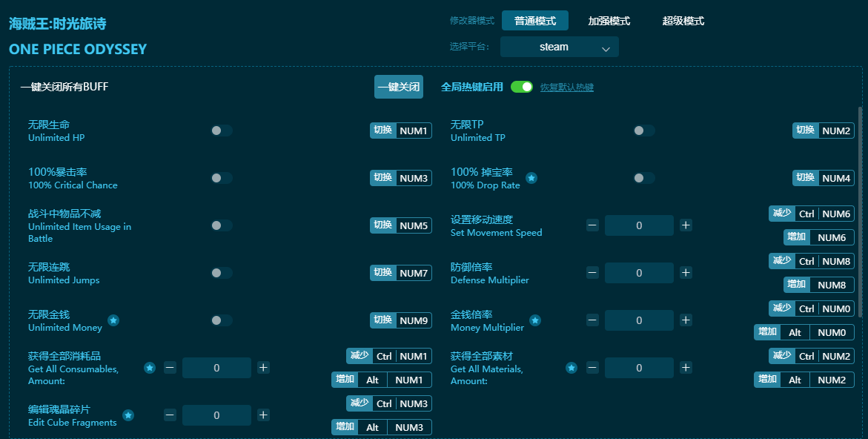The width and height of the screenshot is (868, 439).
Task: Click Set Movement Speed value field
Action: pyautogui.click(x=639, y=225)
